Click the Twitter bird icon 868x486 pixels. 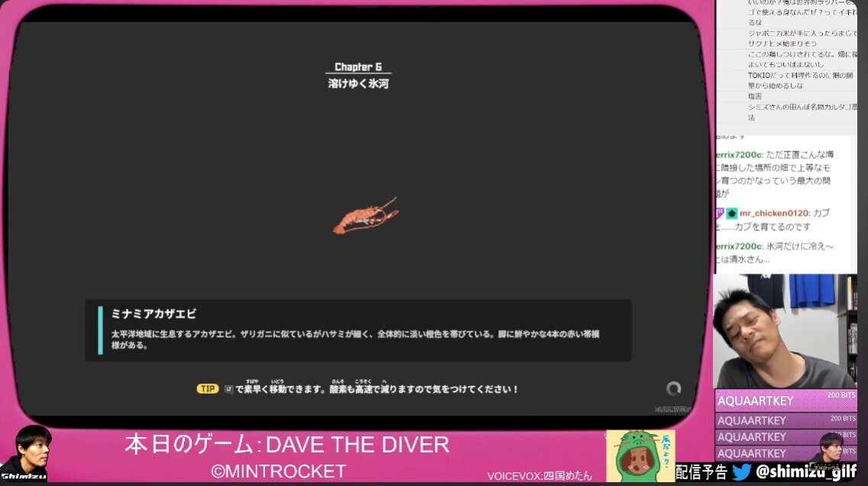tap(741, 472)
